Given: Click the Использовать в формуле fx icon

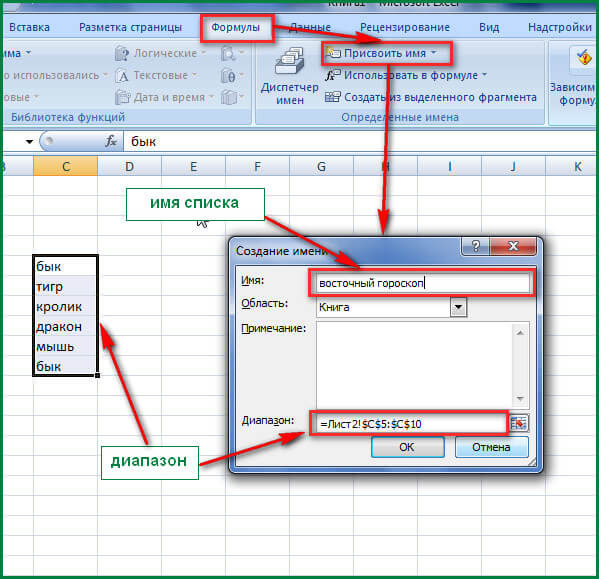Looking at the screenshot, I should pyautogui.click(x=332, y=75).
